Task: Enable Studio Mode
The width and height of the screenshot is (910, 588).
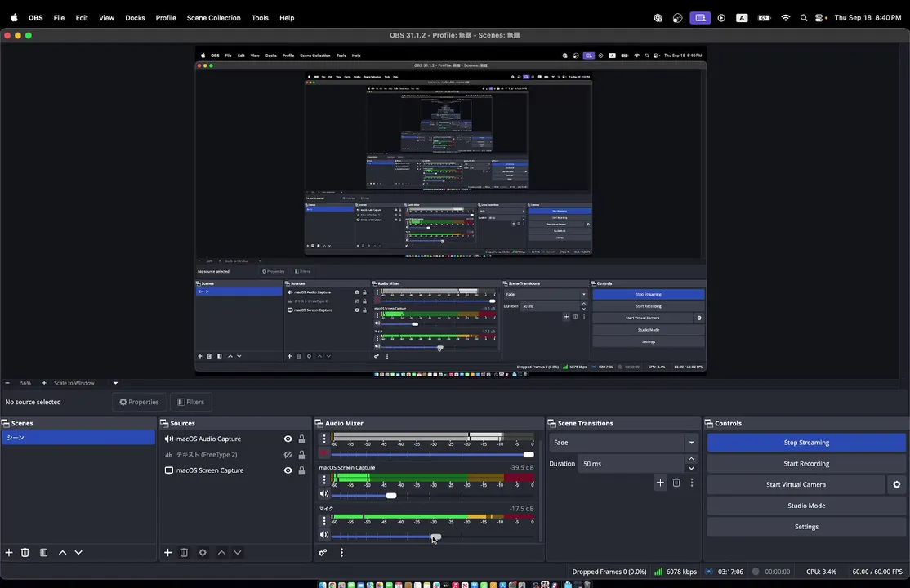Action: [806, 506]
